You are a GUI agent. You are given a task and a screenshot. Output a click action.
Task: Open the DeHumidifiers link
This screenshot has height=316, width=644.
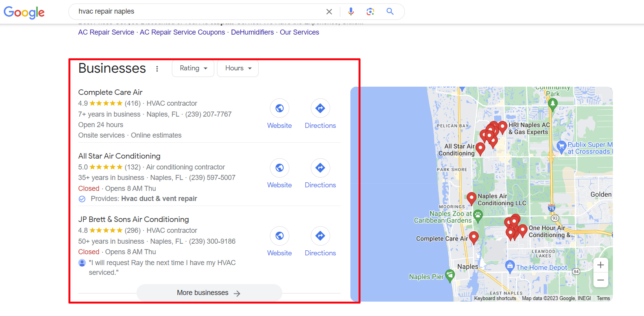click(252, 32)
